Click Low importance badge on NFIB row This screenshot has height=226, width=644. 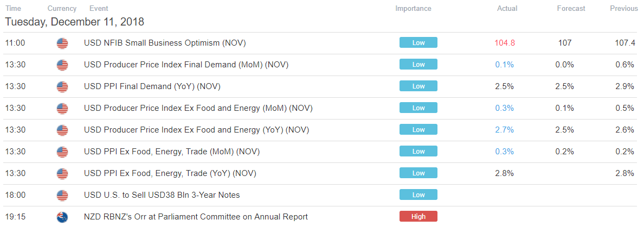click(418, 43)
